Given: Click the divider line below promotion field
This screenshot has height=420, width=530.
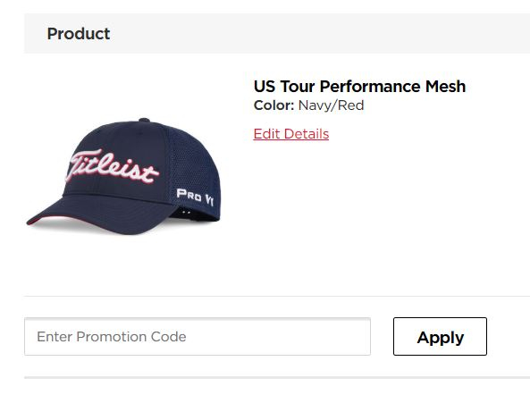Looking at the screenshot, I should pyautogui.click(x=277, y=377).
